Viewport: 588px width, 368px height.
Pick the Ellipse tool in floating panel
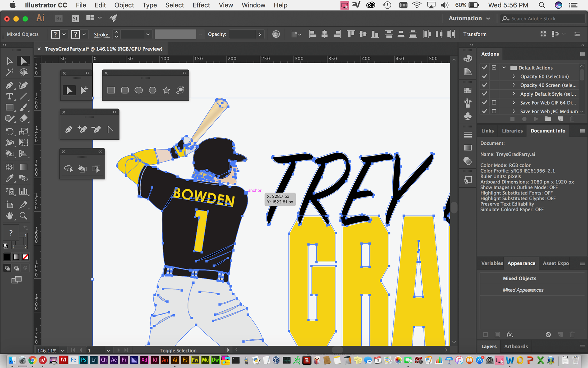tap(139, 90)
